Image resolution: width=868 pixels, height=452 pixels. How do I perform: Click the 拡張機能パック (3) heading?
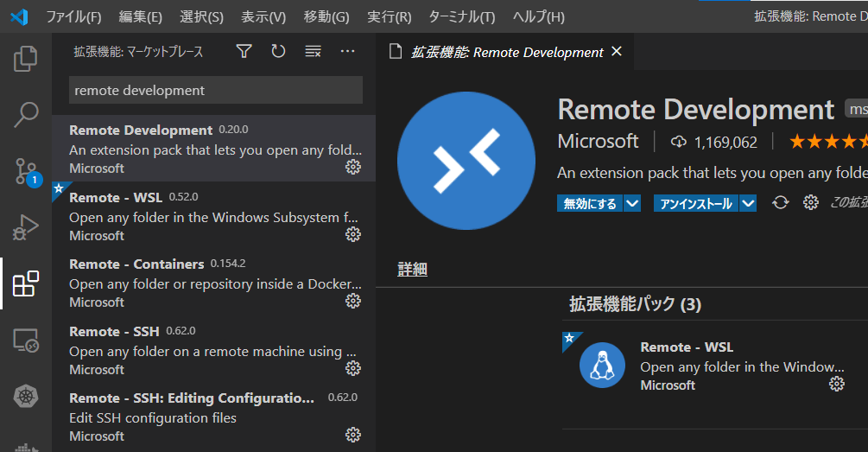[x=636, y=304]
